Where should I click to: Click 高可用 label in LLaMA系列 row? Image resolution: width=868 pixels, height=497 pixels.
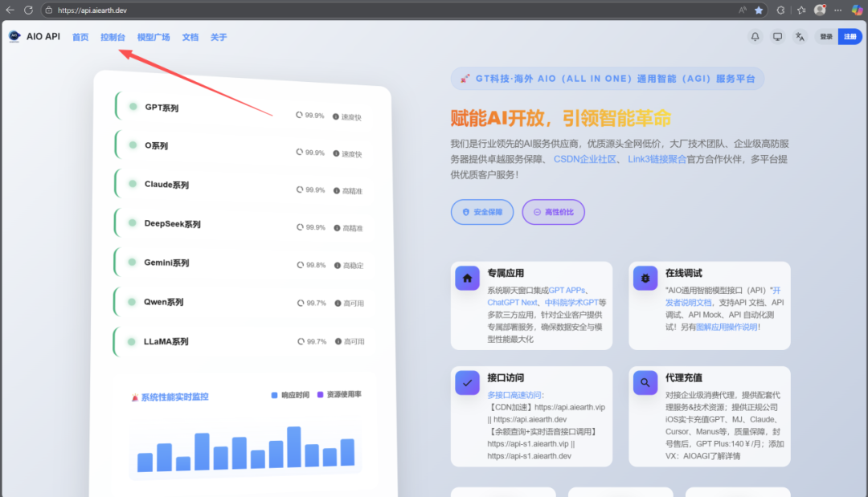click(x=354, y=342)
